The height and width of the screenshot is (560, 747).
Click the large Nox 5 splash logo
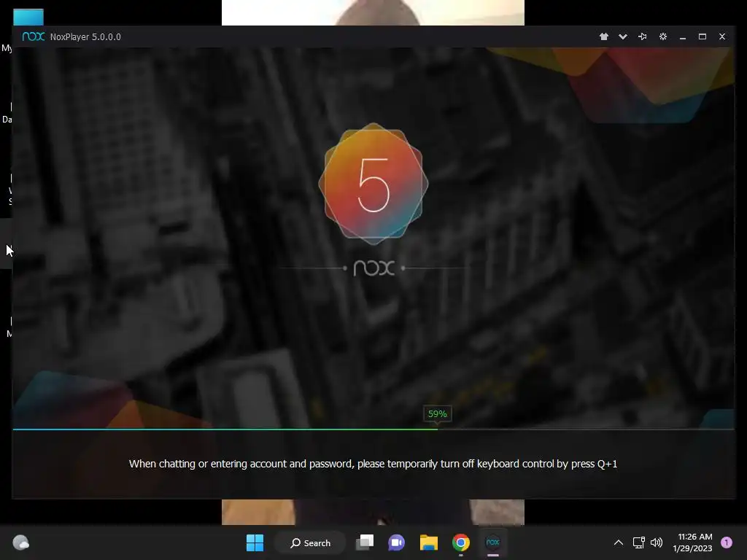point(373,184)
